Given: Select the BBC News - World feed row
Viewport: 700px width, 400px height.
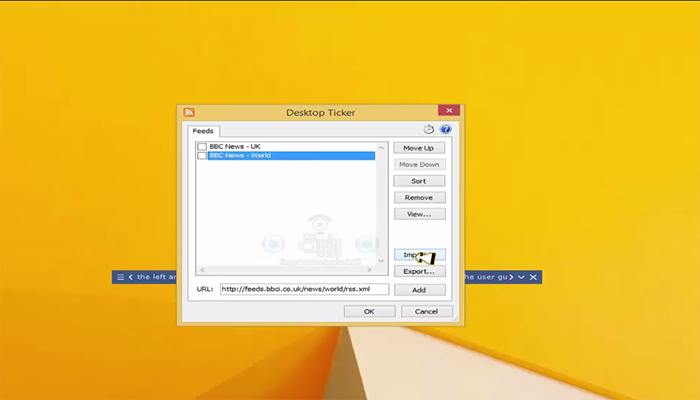Looking at the screenshot, I should 286,155.
